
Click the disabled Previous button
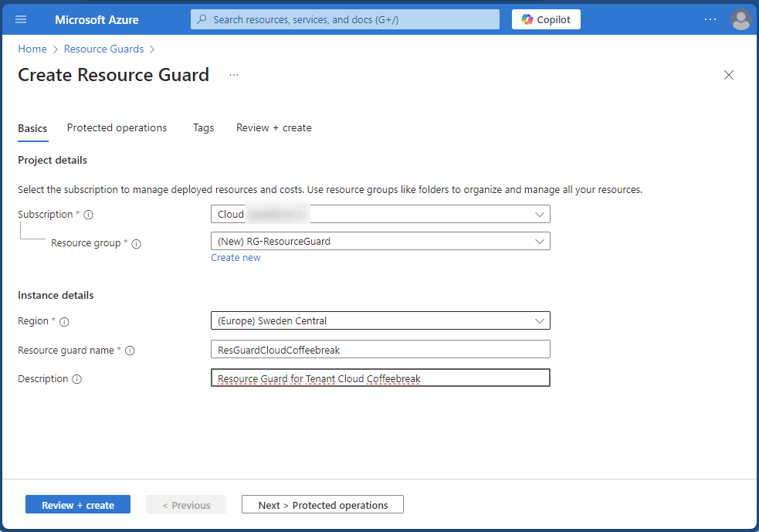coord(186,504)
